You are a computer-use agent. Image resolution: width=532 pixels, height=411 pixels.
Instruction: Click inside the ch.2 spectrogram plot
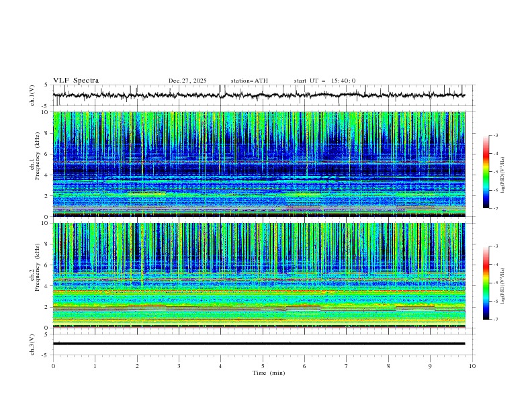point(262,275)
